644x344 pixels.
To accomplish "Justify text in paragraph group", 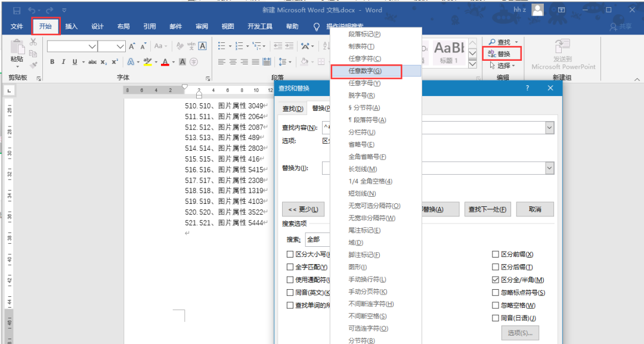I will [x=255, y=62].
